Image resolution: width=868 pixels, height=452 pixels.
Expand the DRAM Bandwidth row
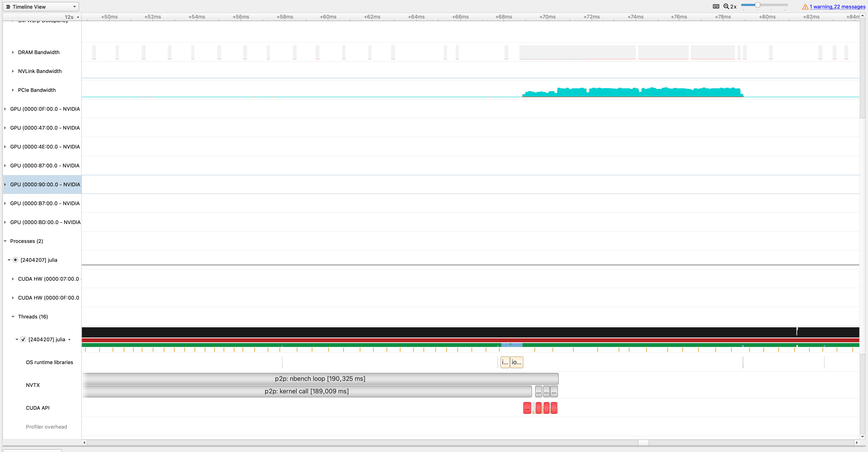pos(12,52)
